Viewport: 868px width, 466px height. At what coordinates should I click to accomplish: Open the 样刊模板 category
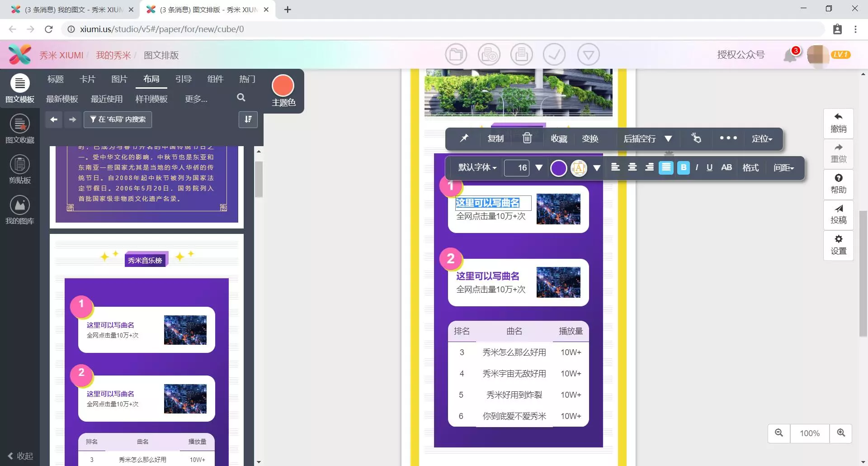[x=151, y=99]
